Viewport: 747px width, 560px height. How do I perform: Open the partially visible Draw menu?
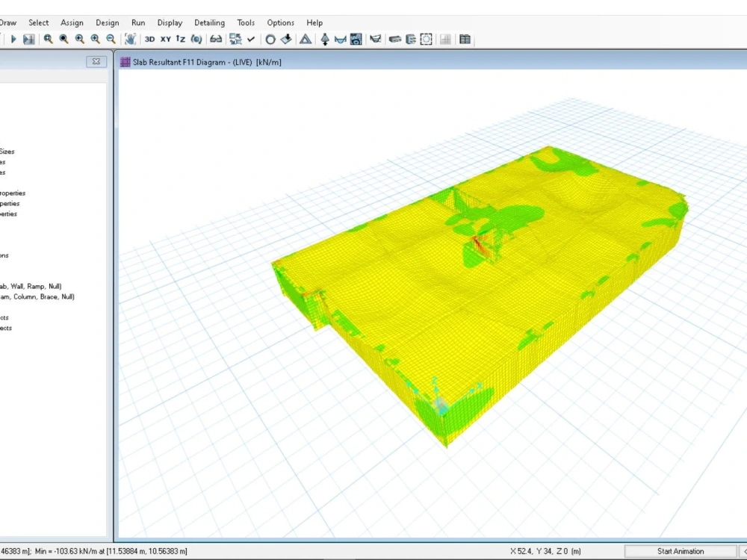tap(8, 22)
